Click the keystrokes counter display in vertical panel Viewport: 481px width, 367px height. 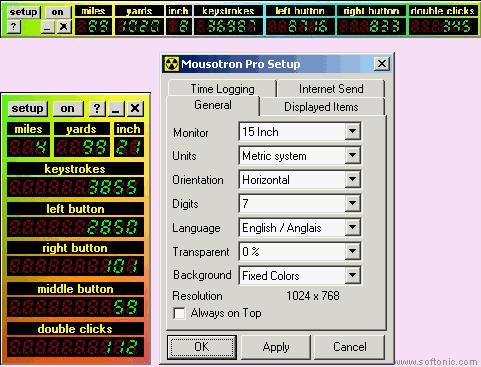click(75, 187)
